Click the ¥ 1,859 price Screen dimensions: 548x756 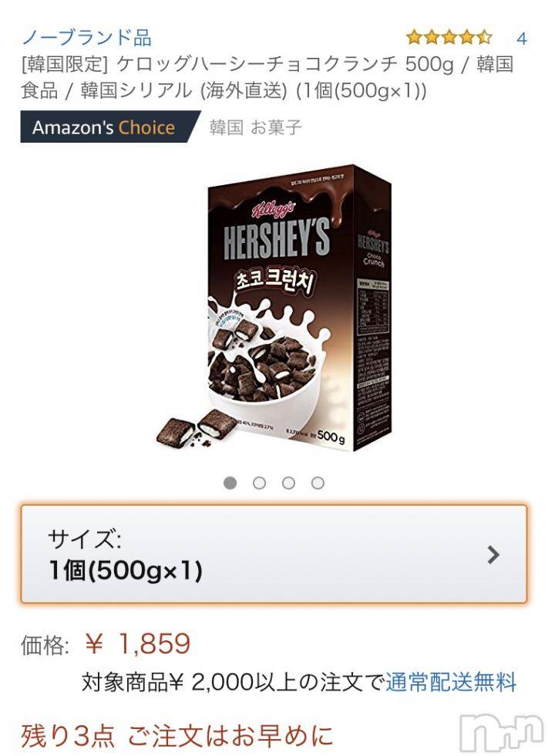[138, 643]
